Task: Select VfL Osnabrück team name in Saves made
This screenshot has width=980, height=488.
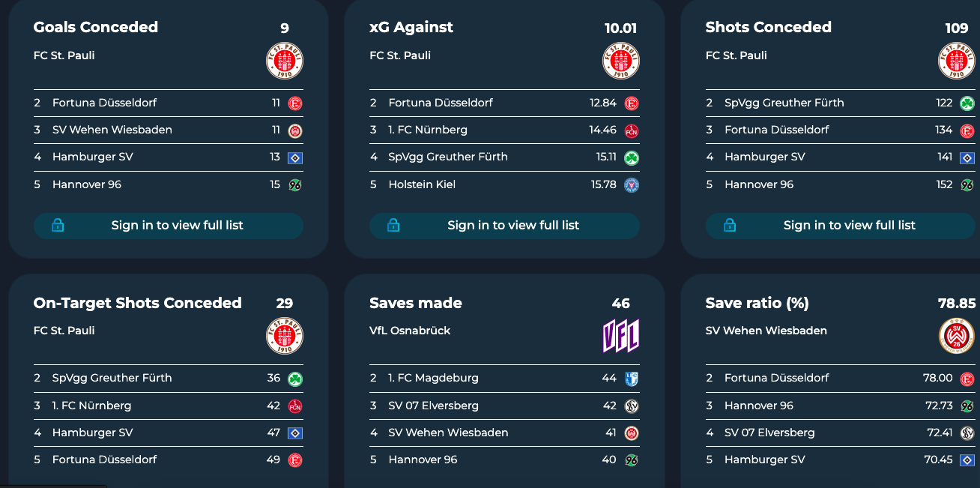Action: pos(410,331)
